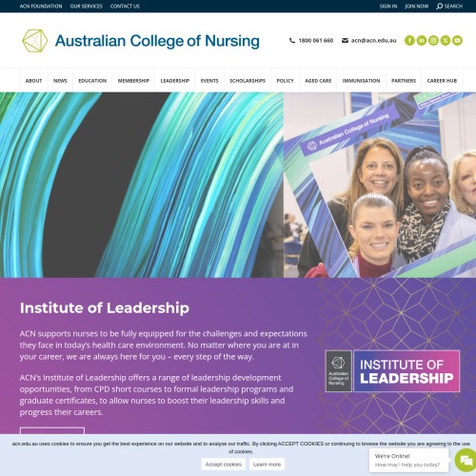The image size is (476, 476).
Task: Open the ACN LinkedIn icon
Action: point(422,41)
